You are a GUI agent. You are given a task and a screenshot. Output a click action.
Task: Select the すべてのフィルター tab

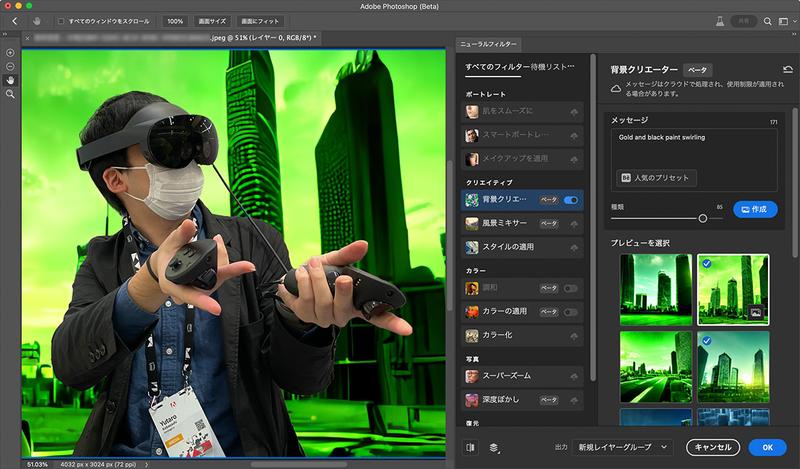495,67
